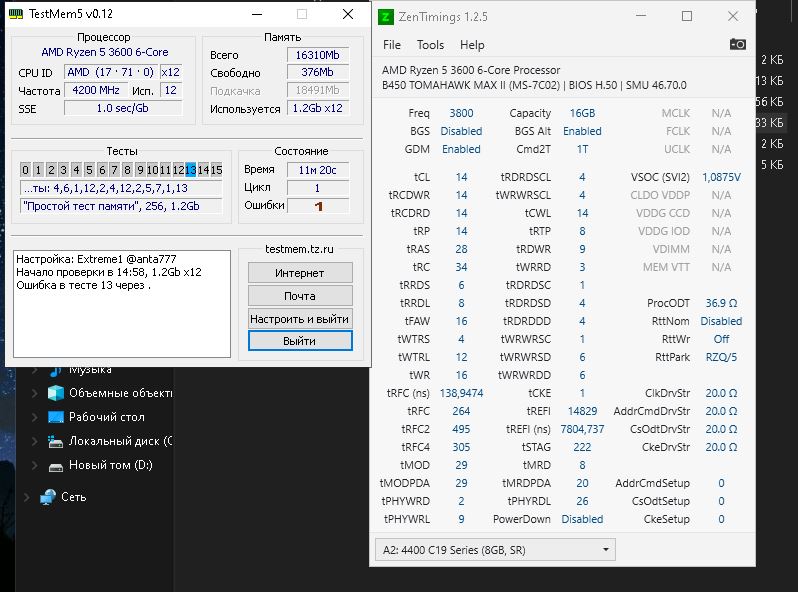Click the RttNom Disabled value
The height and width of the screenshot is (592, 798).
click(721, 321)
